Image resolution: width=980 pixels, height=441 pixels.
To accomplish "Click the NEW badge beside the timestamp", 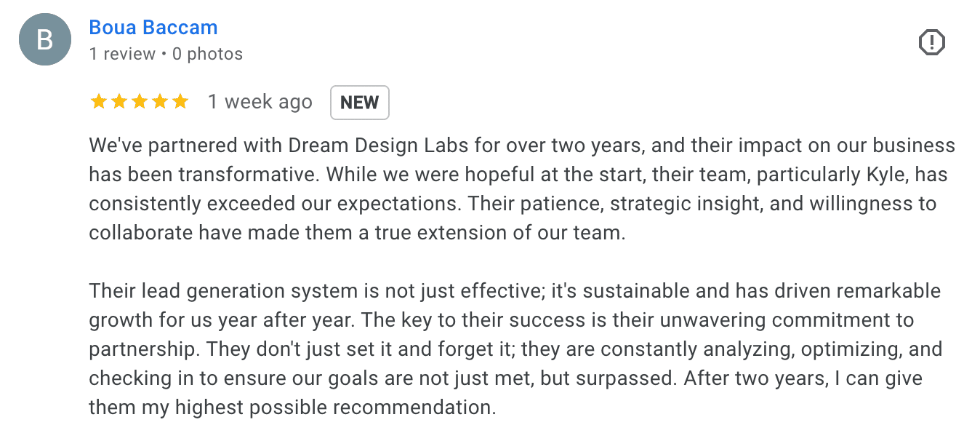I will pos(359,102).
